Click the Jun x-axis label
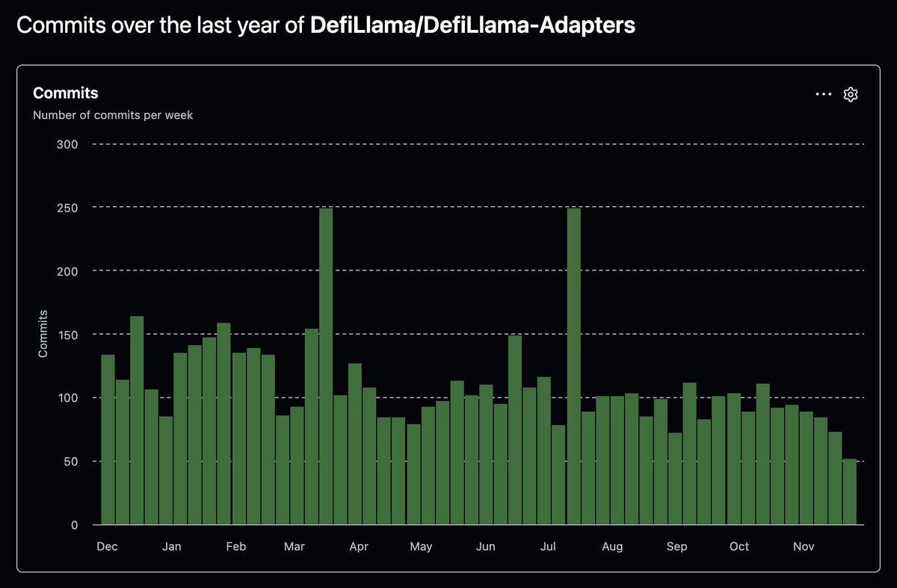The height and width of the screenshot is (588, 897). coord(485,547)
